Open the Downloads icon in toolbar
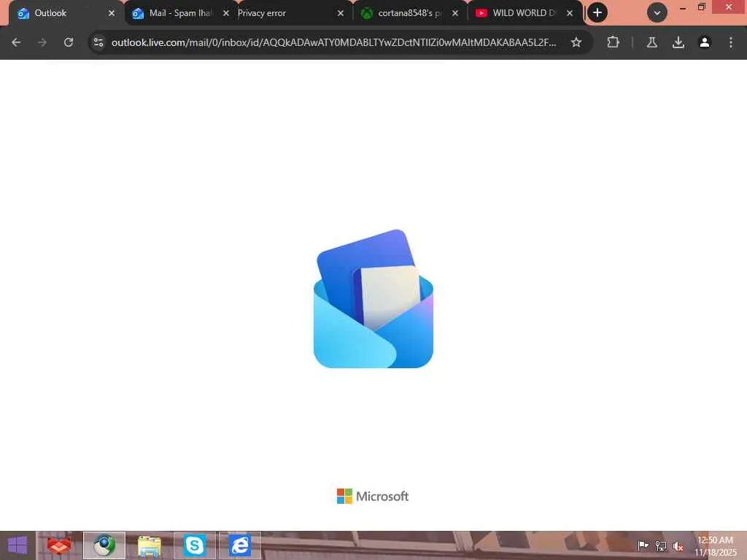The image size is (747, 560). pyautogui.click(x=678, y=42)
